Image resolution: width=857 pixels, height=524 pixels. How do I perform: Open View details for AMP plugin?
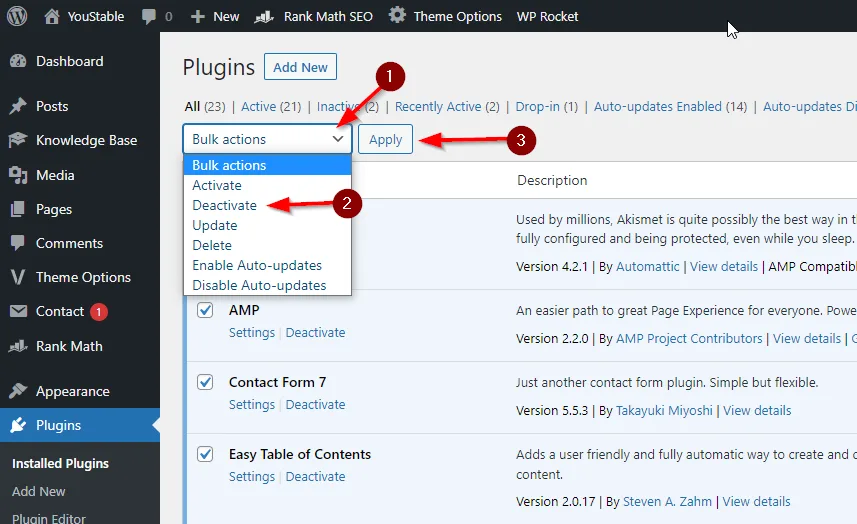point(807,339)
